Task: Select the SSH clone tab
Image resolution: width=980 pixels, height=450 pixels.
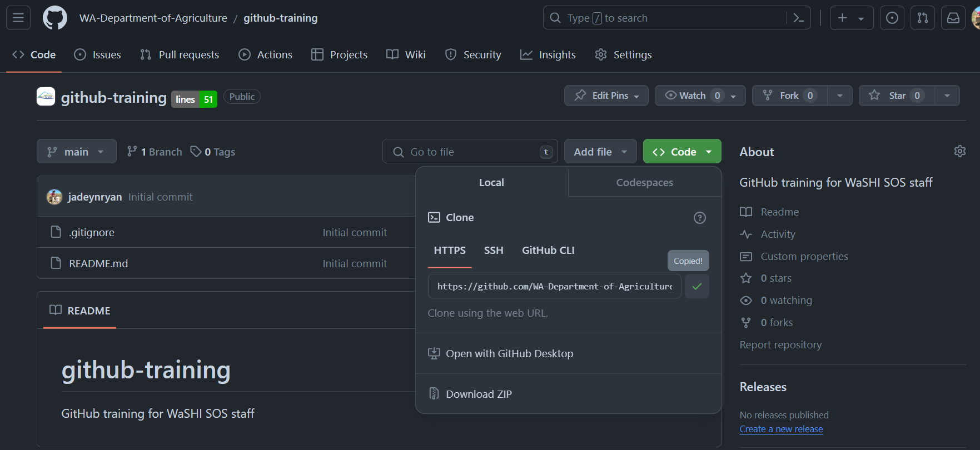Action: 493,251
